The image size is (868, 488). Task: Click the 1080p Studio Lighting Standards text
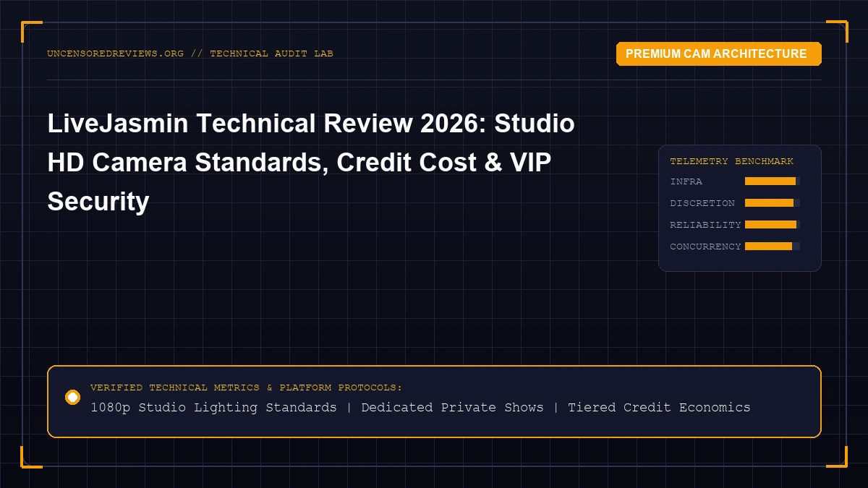pos(213,407)
